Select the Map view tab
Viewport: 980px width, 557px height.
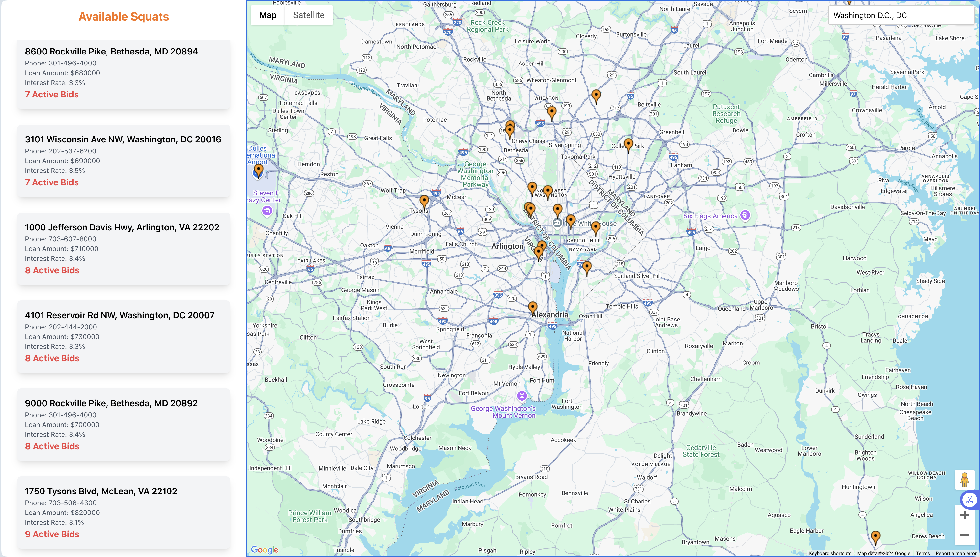click(268, 15)
